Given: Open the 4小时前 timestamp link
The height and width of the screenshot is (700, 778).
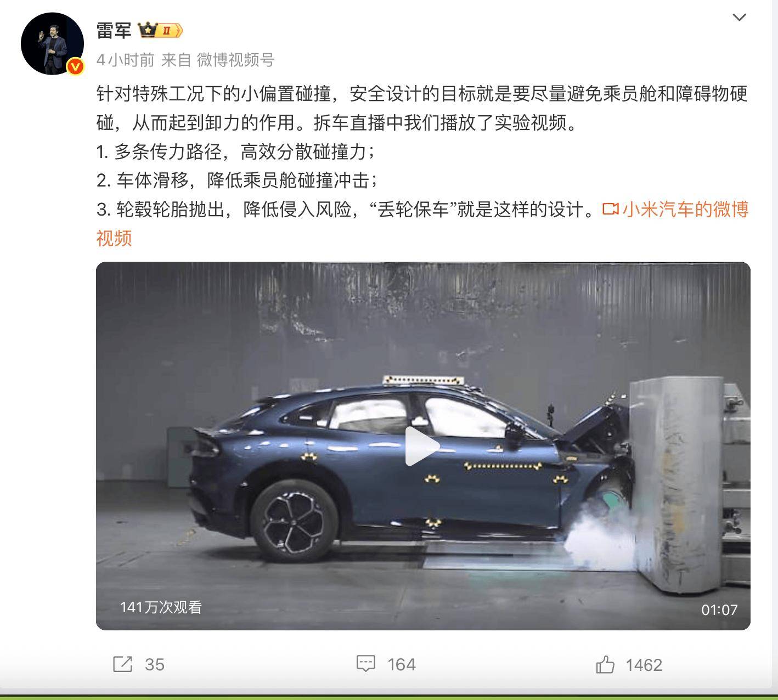Looking at the screenshot, I should [x=126, y=60].
